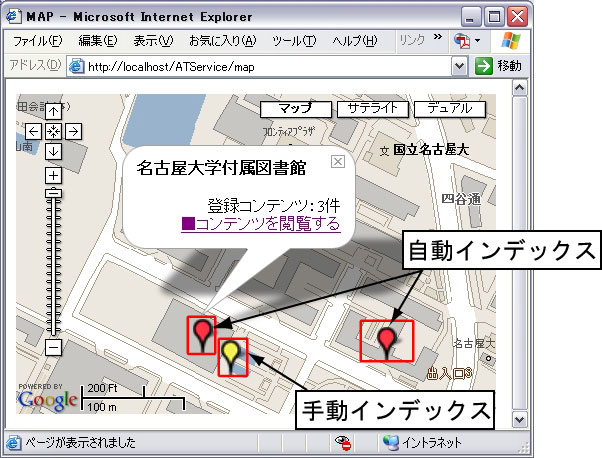The image size is (602, 458).
Task: Click the 登録コンテンツ: 3件 text
Action: [x=274, y=206]
